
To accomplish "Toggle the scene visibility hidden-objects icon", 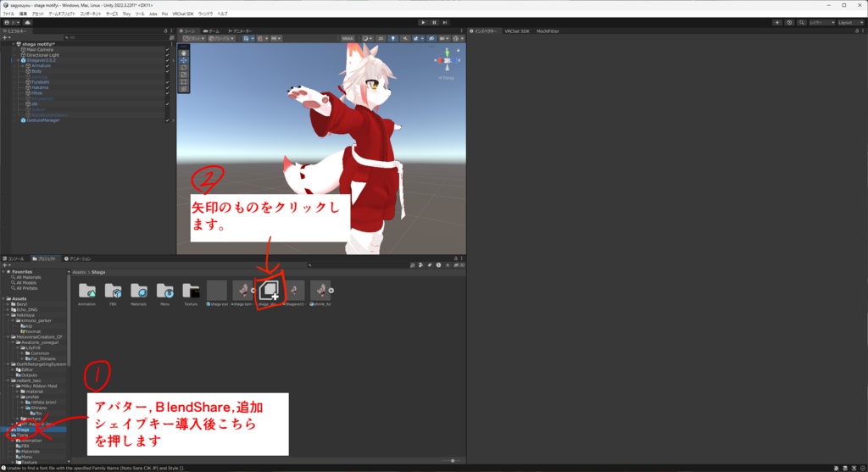I will [431, 39].
